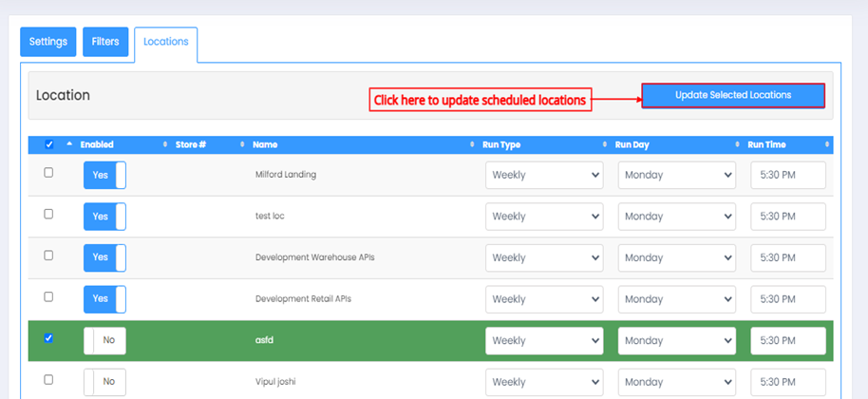Sort by the Enabled column arrow icon
This screenshot has height=399, width=868.
165,144
